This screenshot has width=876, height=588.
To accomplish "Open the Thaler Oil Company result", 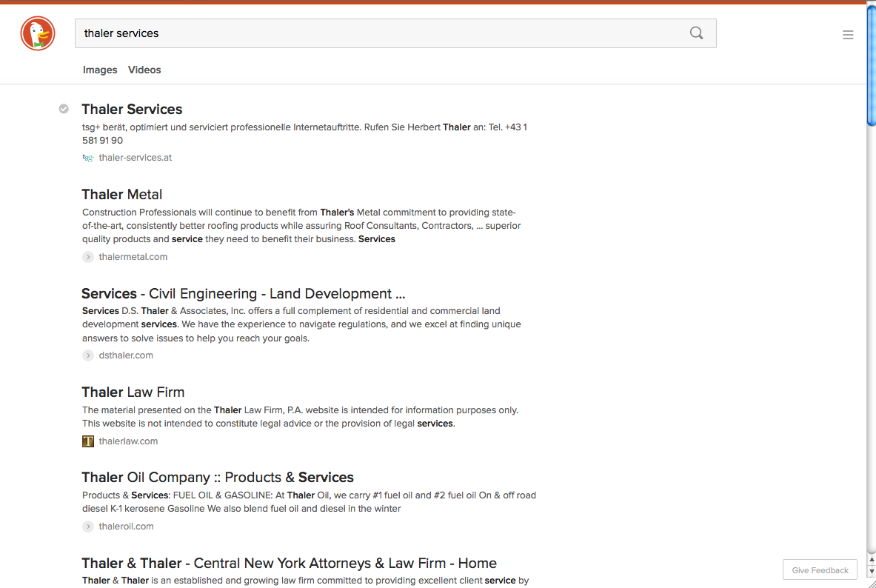I will (218, 477).
